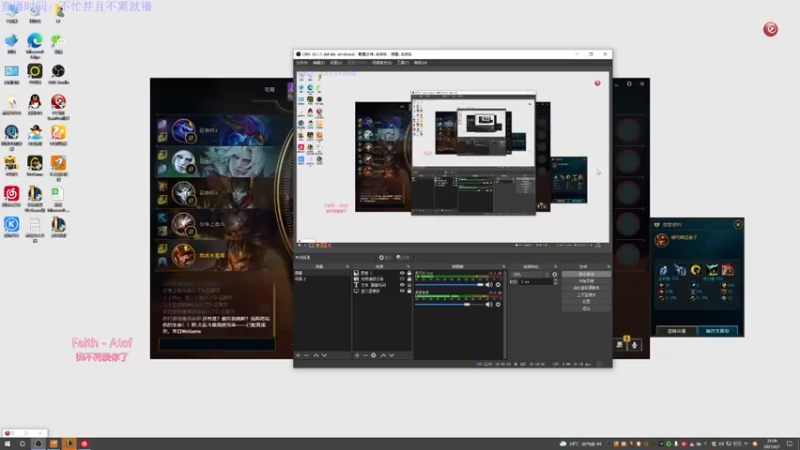Add a new scene with the plus icon
This screenshot has height=450, width=800.
[298, 355]
